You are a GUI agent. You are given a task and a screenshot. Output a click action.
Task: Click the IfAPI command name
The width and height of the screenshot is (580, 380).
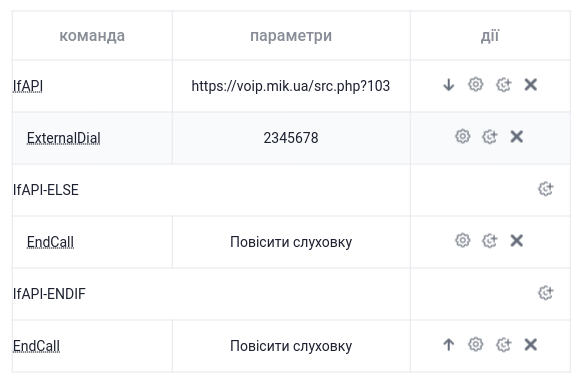click(x=28, y=86)
